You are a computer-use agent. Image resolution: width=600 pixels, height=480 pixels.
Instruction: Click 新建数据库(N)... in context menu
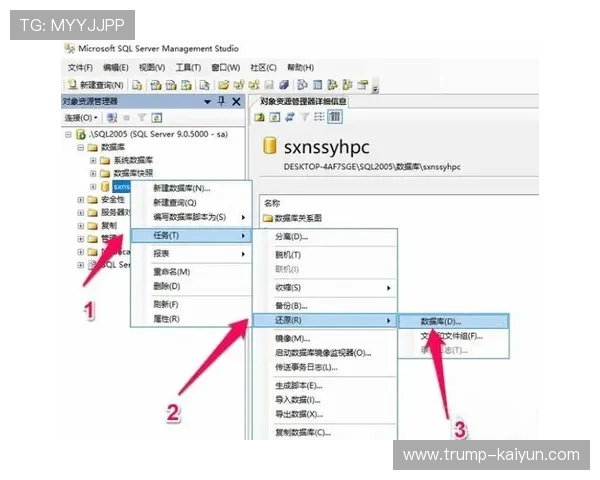click(181, 188)
